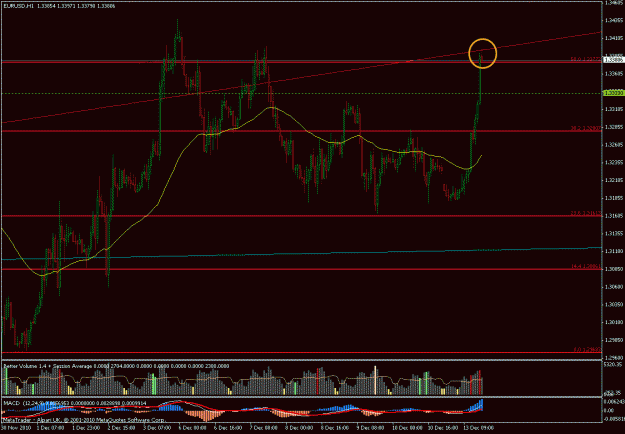Select the 0.0 Fibonacci level label
This screenshot has height=434, width=625.
587,350
